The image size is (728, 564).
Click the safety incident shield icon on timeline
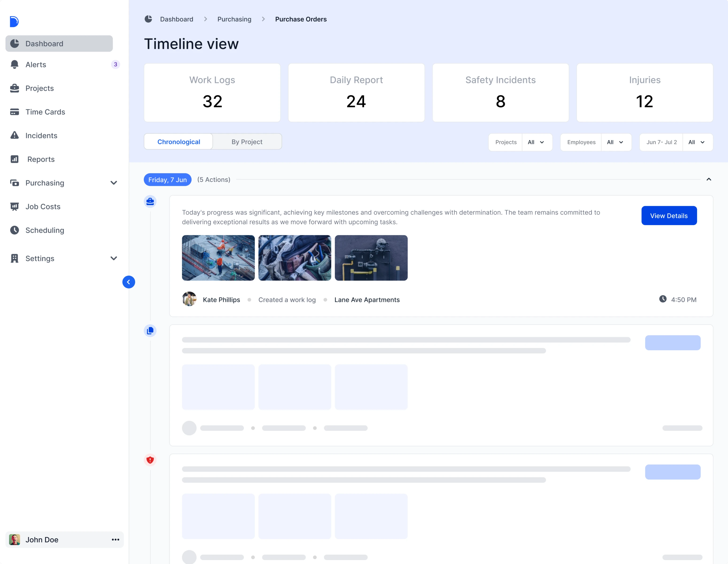(x=150, y=460)
